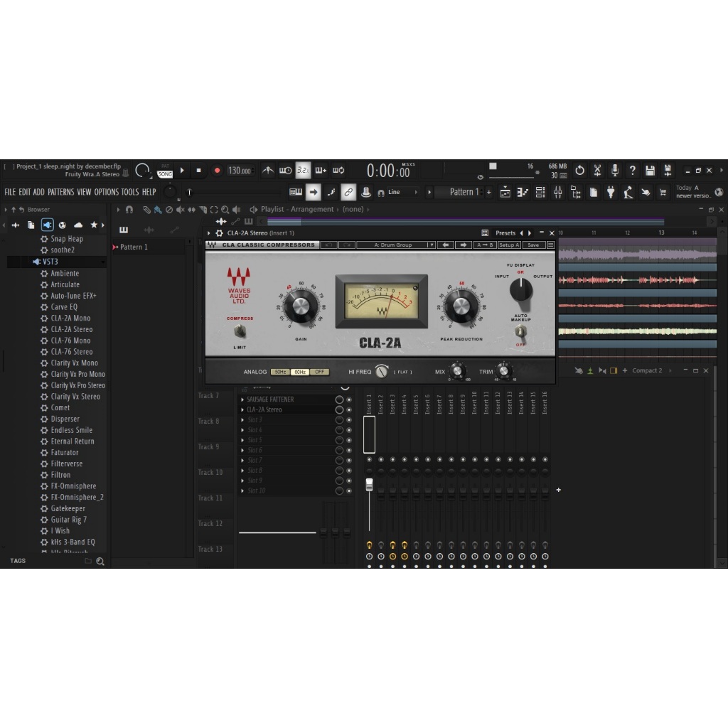Select Analog 60Hz option
This screenshot has height=728, width=728.
click(x=300, y=372)
